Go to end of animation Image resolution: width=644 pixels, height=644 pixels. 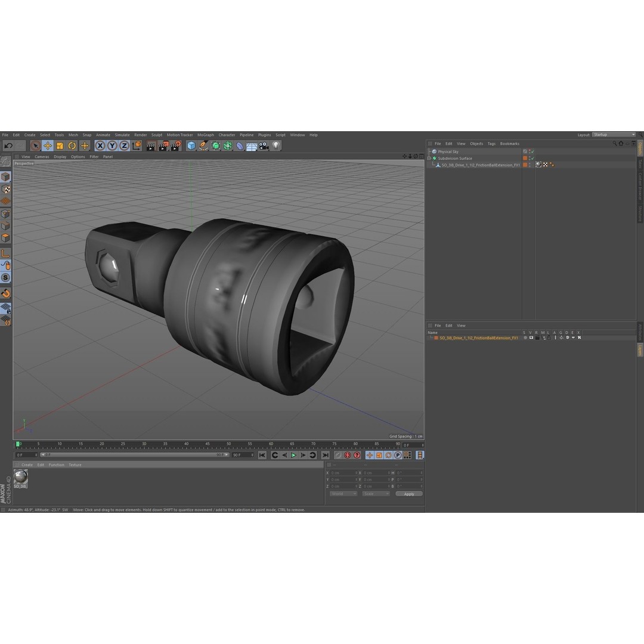tap(326, 455)
